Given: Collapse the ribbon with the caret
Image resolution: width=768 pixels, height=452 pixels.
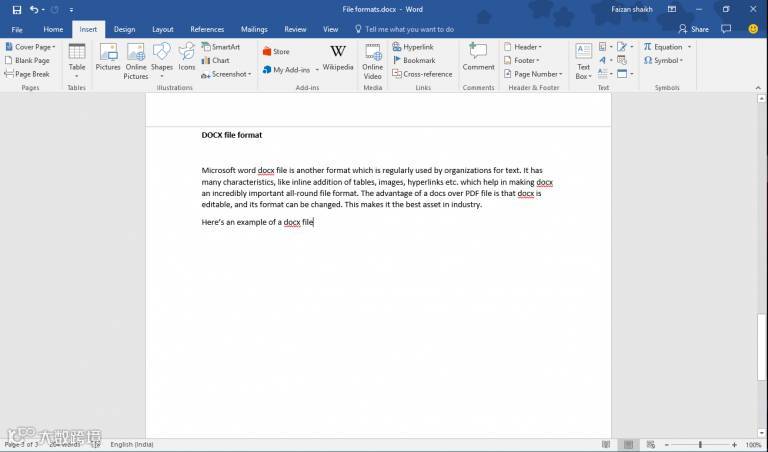Looking at the screenshot, I should [758, 88].
